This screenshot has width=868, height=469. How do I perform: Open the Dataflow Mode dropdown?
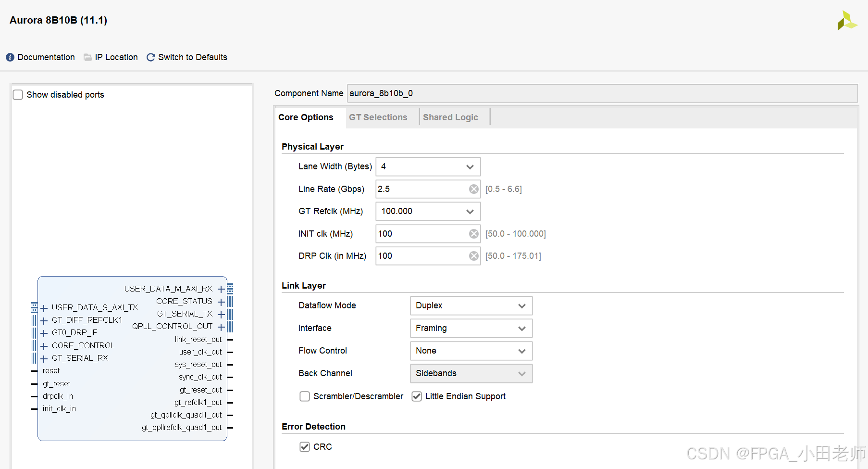(471, 305)
